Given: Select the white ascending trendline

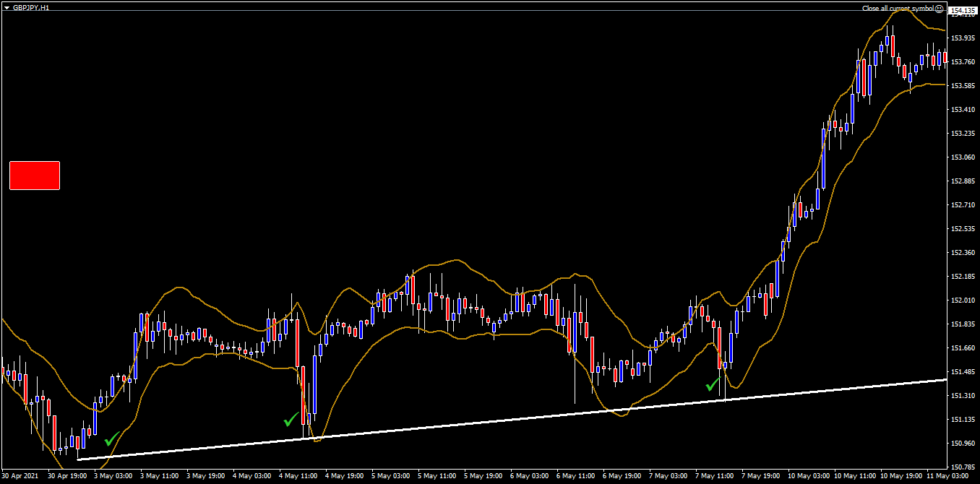Looking at the screenshot, I should pos(512,420).
